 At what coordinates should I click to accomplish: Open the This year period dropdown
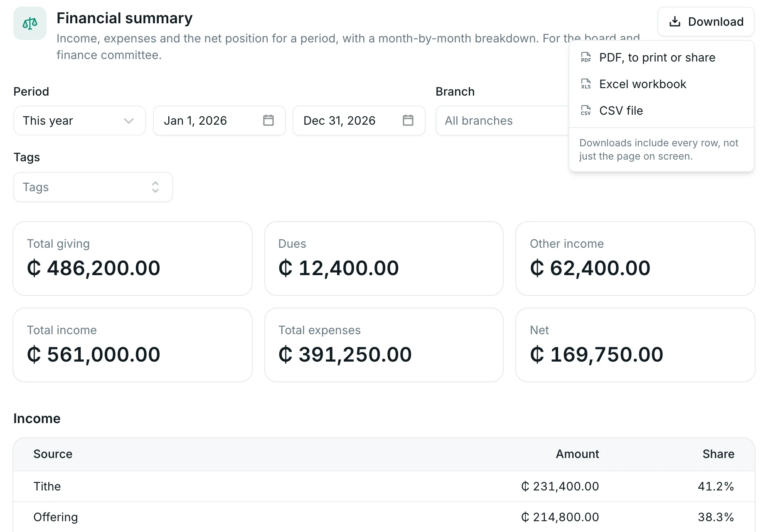pyautogui.click(x=80, y=121)
